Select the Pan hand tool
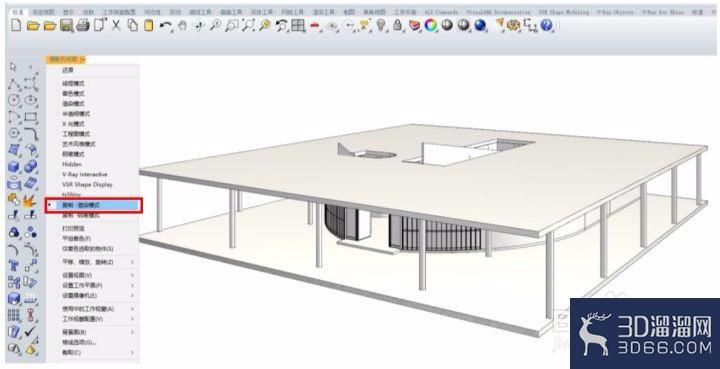This screenshot has width=720, height=369. click(182, 26)
